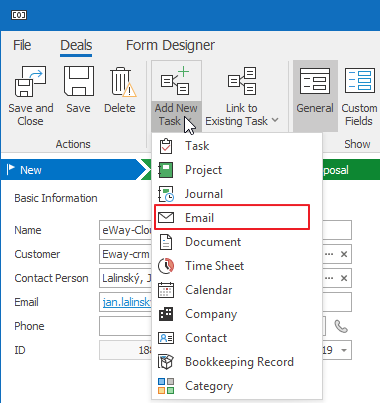Click the Add New Task icon
380x403 pixels.
coord(175,81)
